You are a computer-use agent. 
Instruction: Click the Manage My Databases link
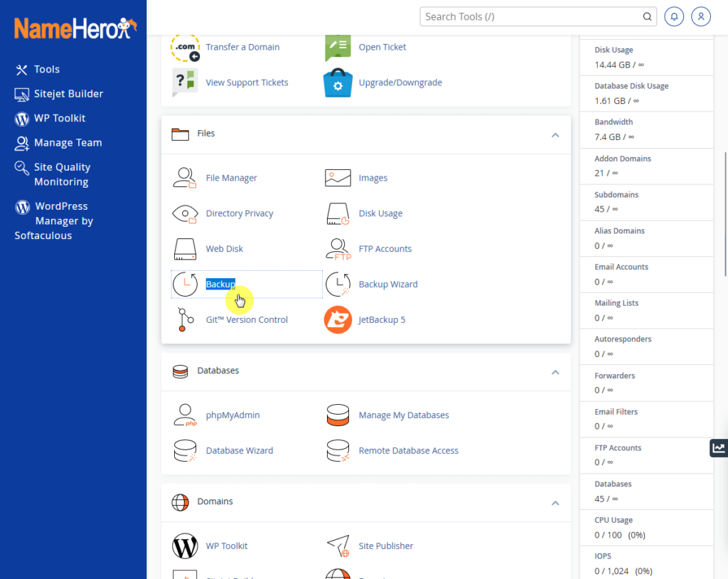pos(404,415)
